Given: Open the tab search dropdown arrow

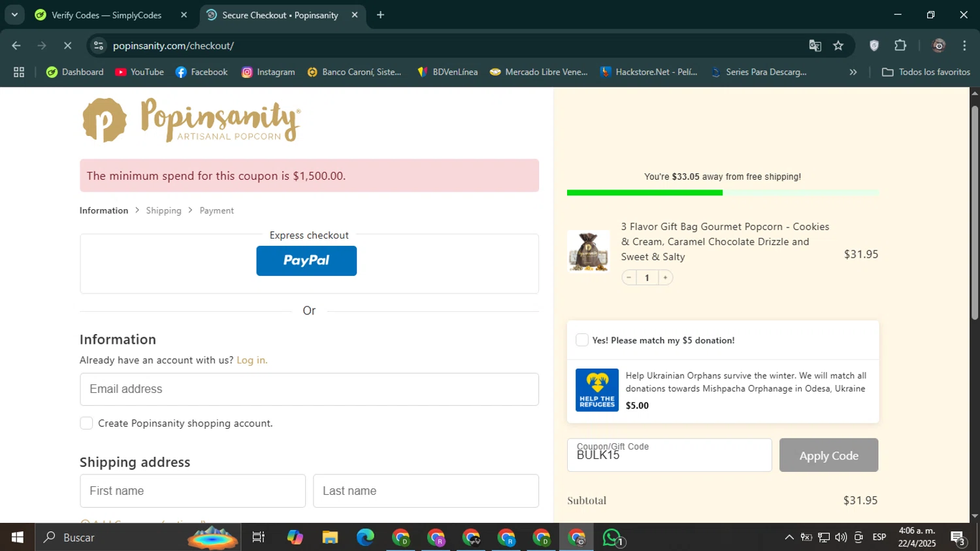Looking at the screenshot, I should point(14,14).
